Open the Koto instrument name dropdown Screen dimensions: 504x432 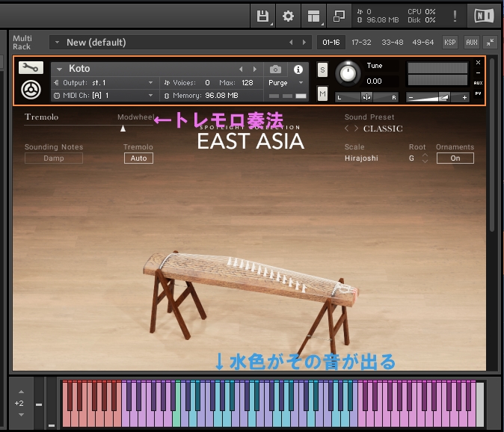click(x=59, y=69)
